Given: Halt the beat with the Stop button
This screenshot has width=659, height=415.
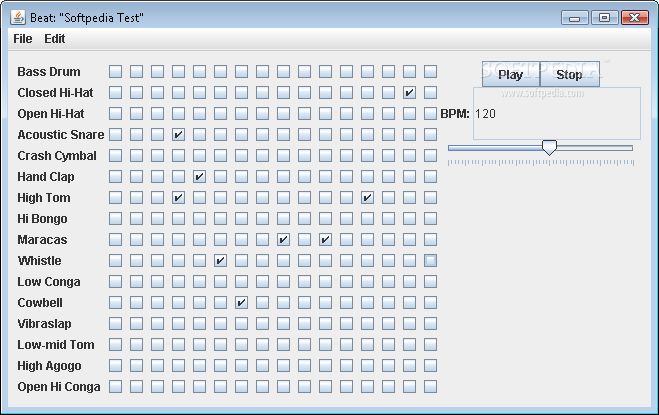Looking at the screenshot, I should click(x=569, y=74).
